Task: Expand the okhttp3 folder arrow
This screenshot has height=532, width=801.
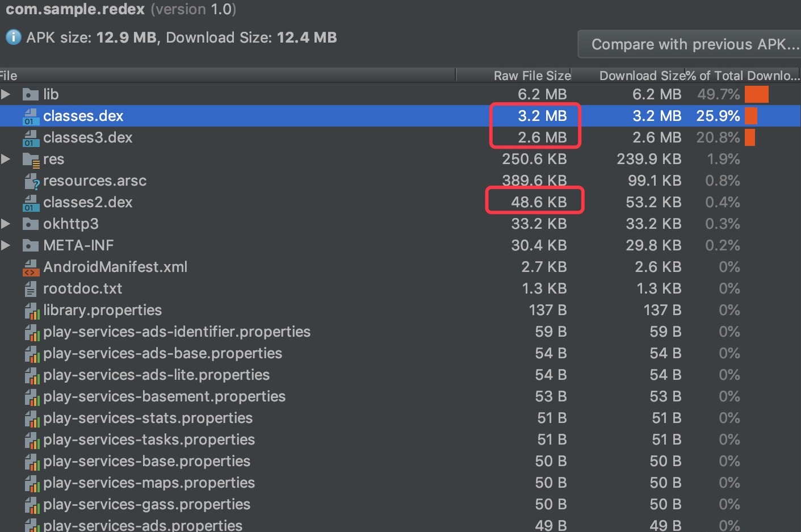Action: [6, 224]
